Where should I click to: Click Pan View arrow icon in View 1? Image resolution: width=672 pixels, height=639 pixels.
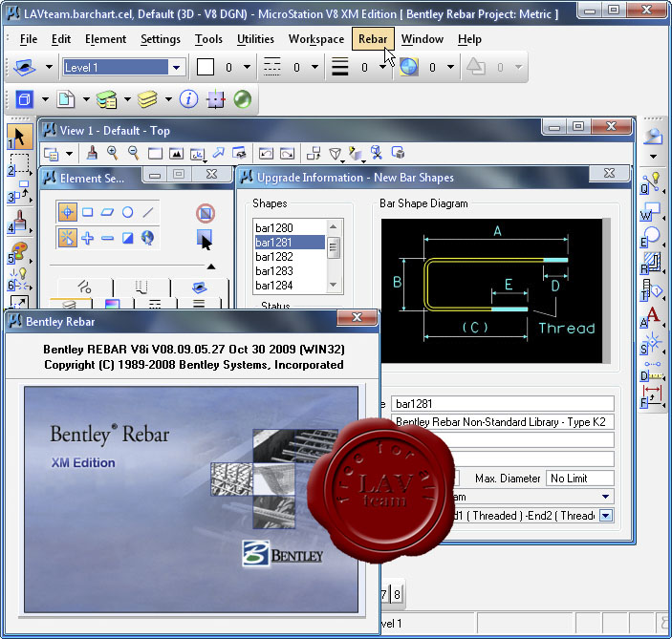[218, 153]
